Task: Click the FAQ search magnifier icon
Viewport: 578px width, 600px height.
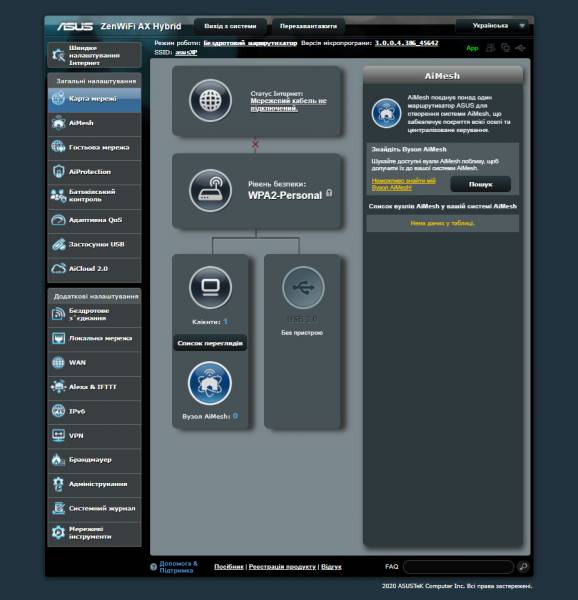Action: (x=523, y=567)
